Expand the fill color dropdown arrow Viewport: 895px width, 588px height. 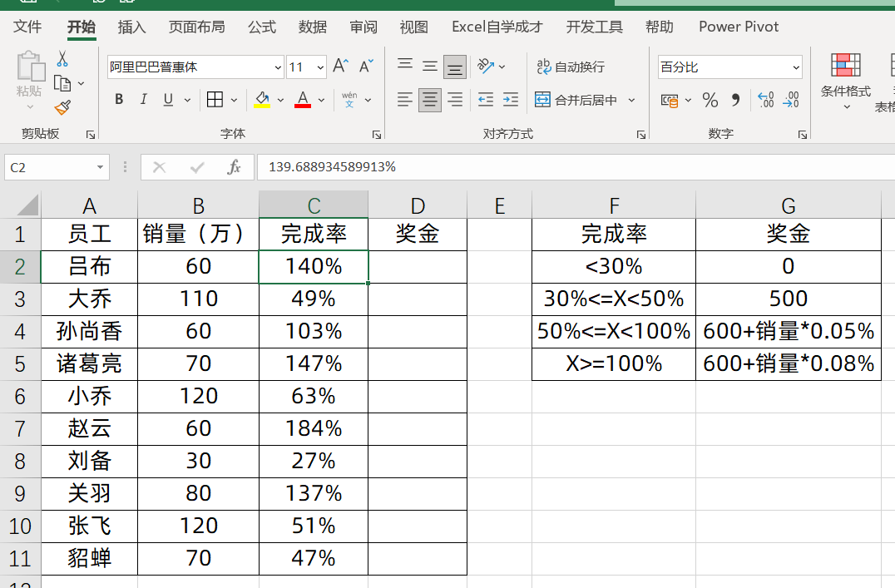280,101
